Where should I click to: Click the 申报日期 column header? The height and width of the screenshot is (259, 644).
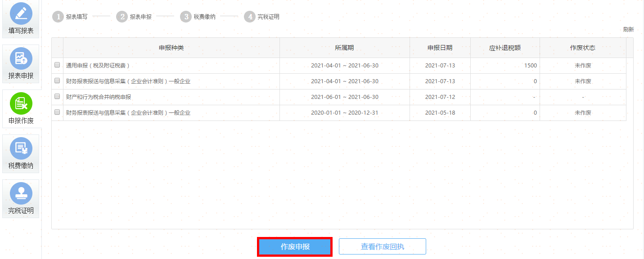click(440, 48)
